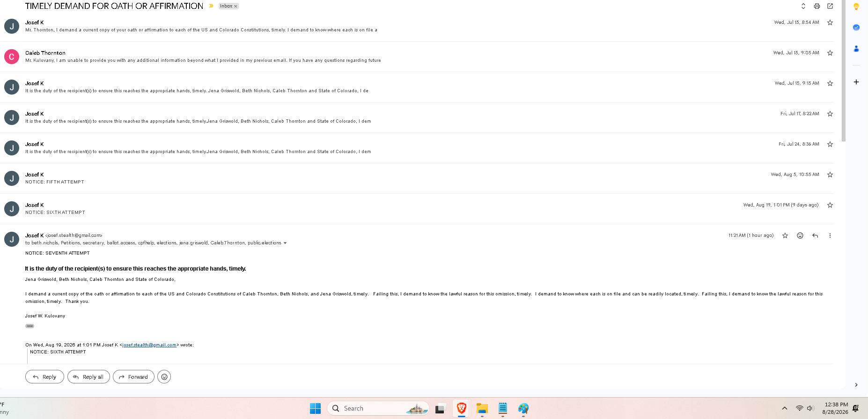Add emoji reaction to seventh attempt message
The image size is (868, 419).
[x=800, y=235]
